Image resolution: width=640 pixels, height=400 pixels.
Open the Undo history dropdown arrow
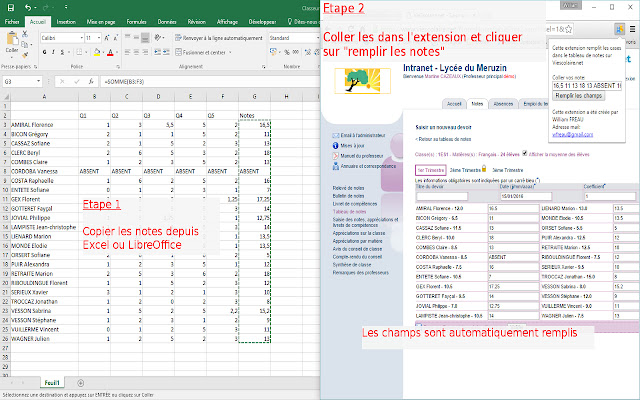pyautogui.click(x=35, y=8)
